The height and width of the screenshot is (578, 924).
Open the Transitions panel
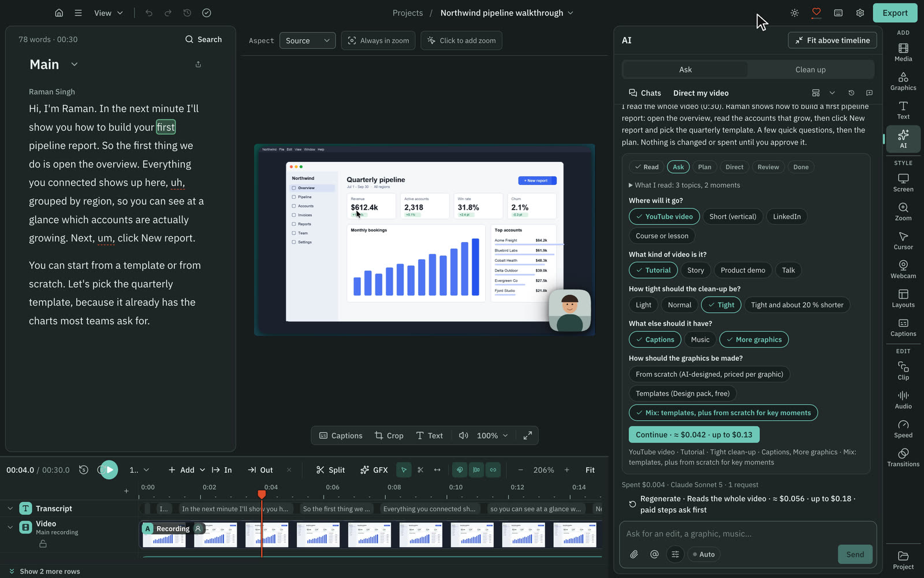click(x=903, y=458)
